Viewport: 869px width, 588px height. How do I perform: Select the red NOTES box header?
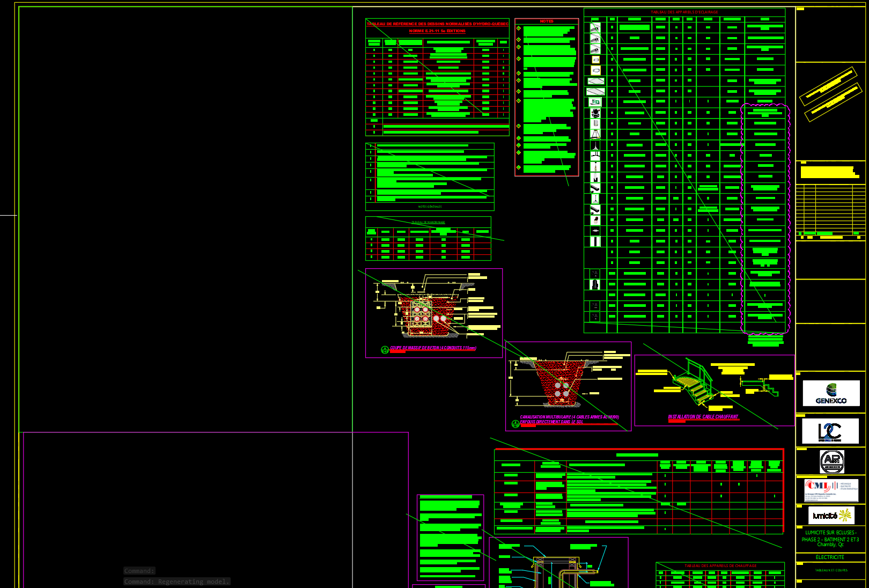(x=547, y=21)
